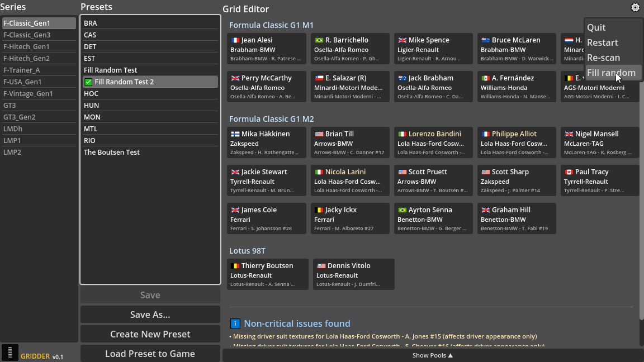Select the MON preset
This screenshot has height=362, width=644.
(x=150, y=117)
